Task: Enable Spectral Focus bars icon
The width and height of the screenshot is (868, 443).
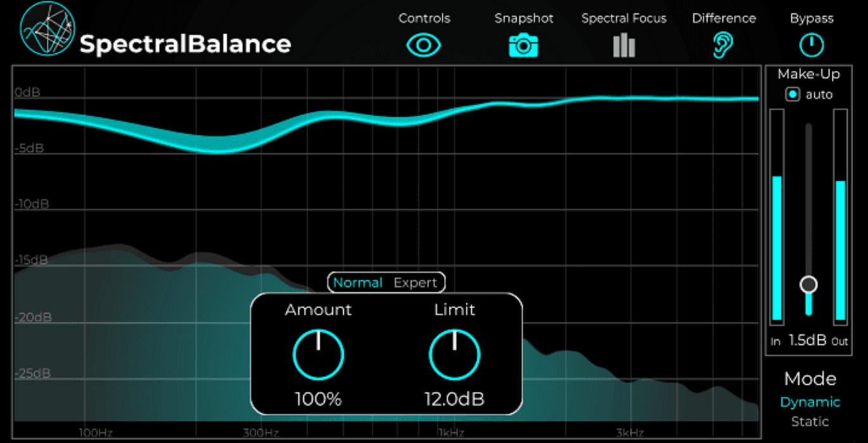Action: pos(624,46)
